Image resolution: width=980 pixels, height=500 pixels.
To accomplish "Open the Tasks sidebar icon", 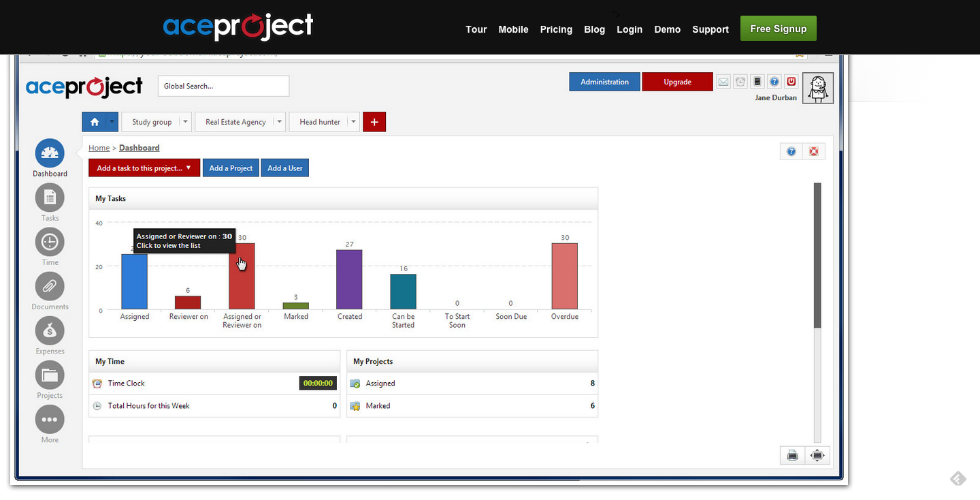I will [x=50, y=198].
